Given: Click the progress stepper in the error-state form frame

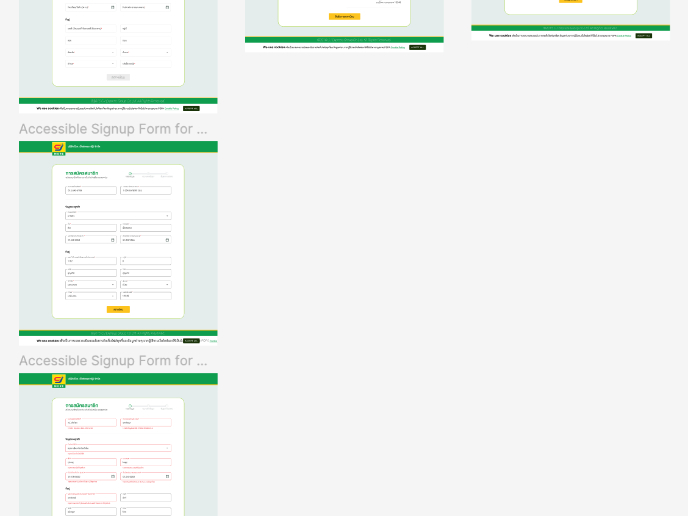Looking at the screenshot, I should click(x=149, y=407).
